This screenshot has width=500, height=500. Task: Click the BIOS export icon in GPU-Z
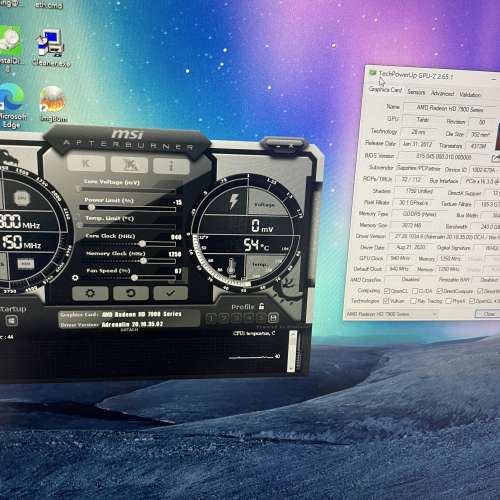(495, 158)
